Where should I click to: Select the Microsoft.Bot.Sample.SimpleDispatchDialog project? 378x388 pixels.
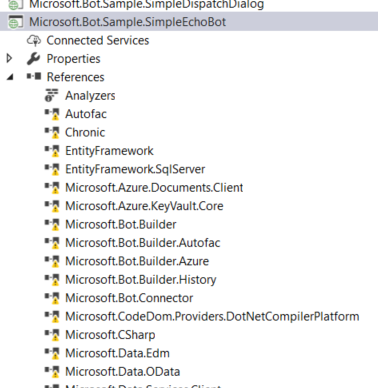[146, 4]
